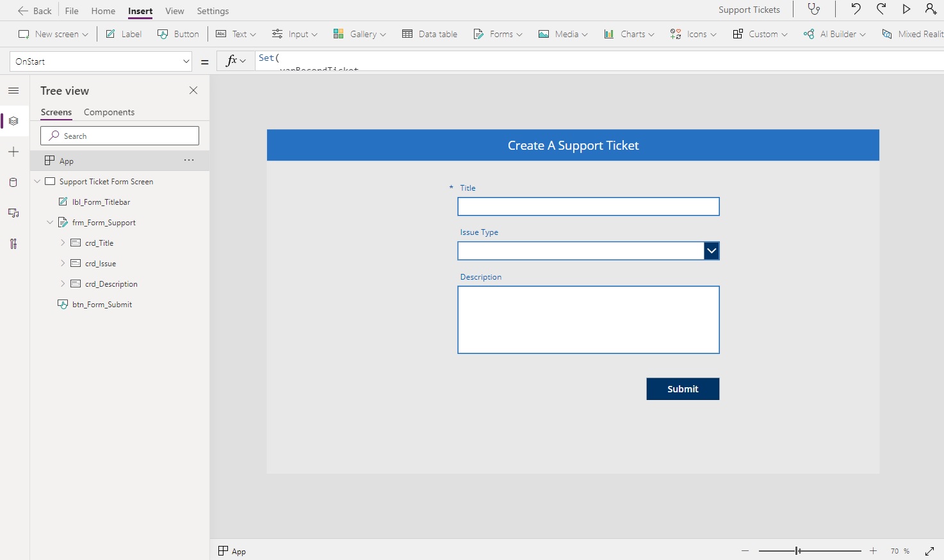Open the Data panel from left rail

point(13,182)
